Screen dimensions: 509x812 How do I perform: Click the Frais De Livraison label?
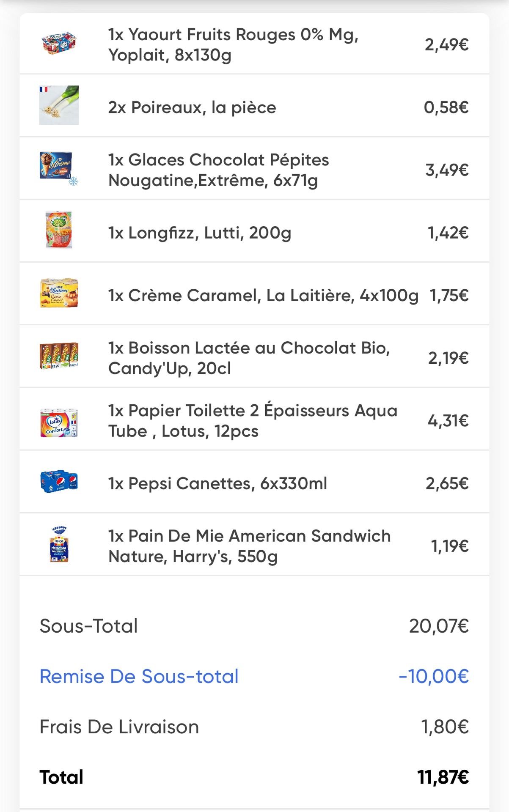tap(119, 727)
